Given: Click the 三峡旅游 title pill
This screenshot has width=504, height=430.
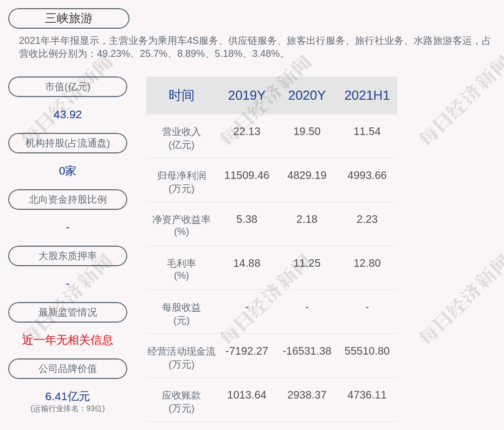Looking at the screenshot, I should point(69,18).
